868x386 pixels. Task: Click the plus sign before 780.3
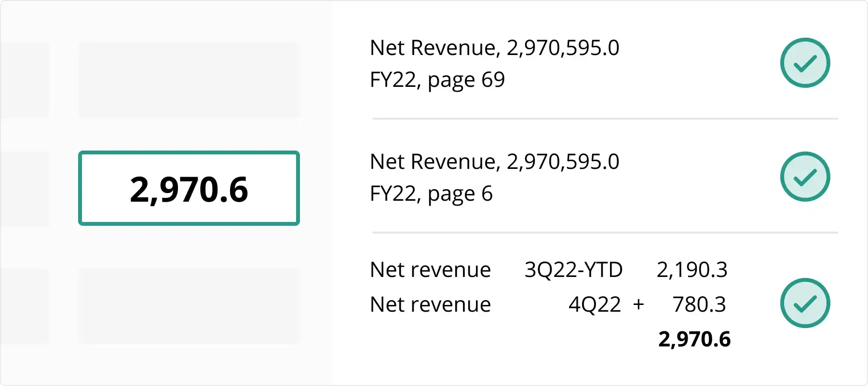pos(638,304)
